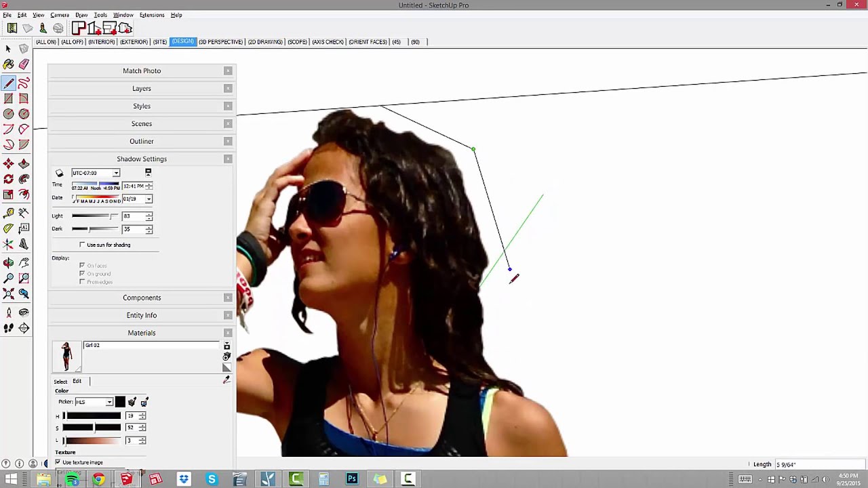Open the Extensions menu
The image size is (868, 488).
[x=152, y=15]
